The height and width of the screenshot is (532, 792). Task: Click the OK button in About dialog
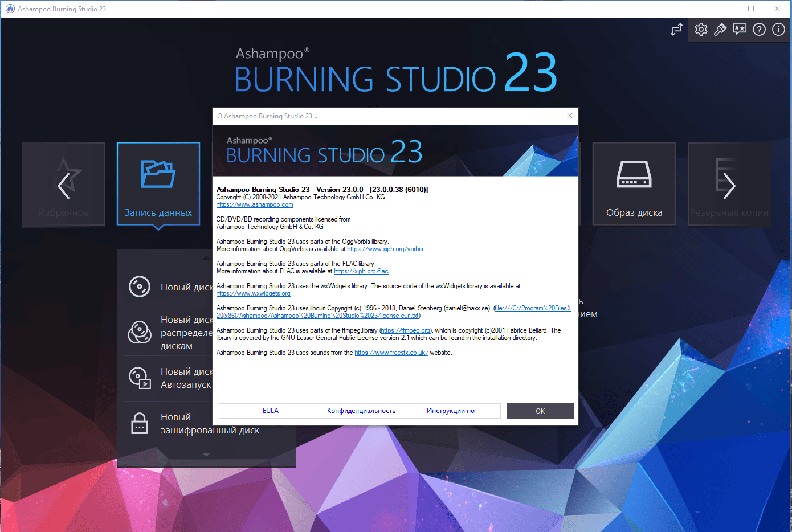[540, 411]
